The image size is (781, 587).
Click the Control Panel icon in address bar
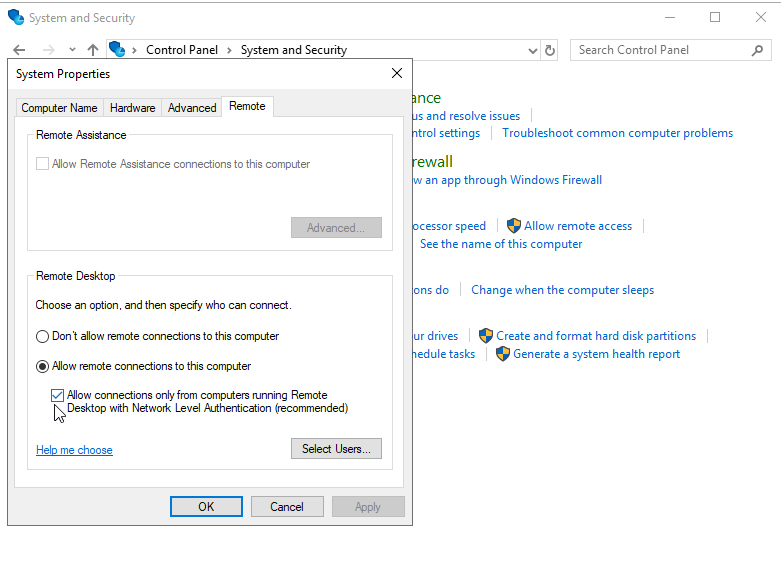tap(117, 50)
